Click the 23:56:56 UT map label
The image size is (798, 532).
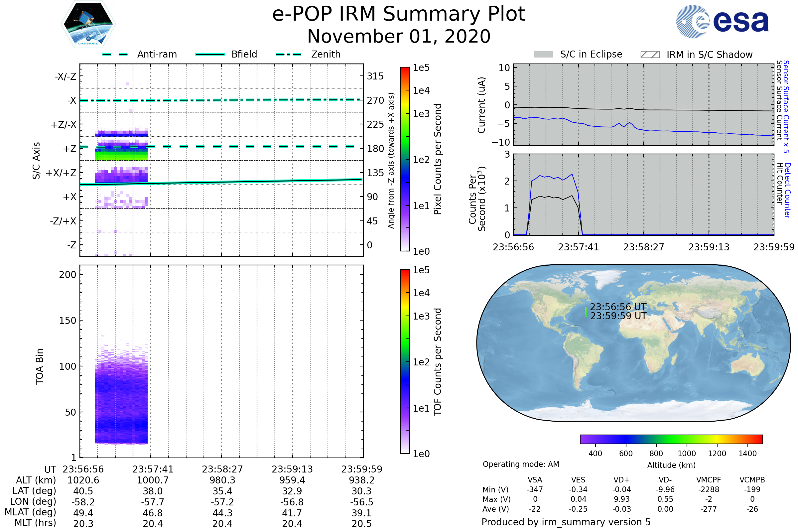(618, 307)
